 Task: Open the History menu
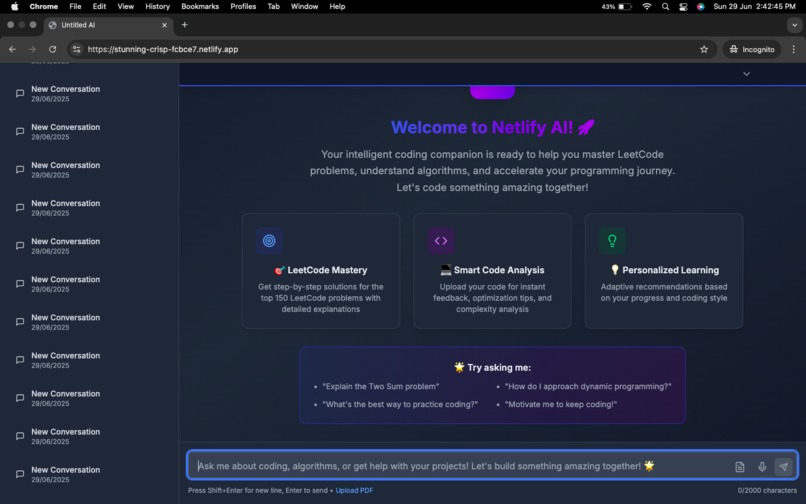point(157,6)
